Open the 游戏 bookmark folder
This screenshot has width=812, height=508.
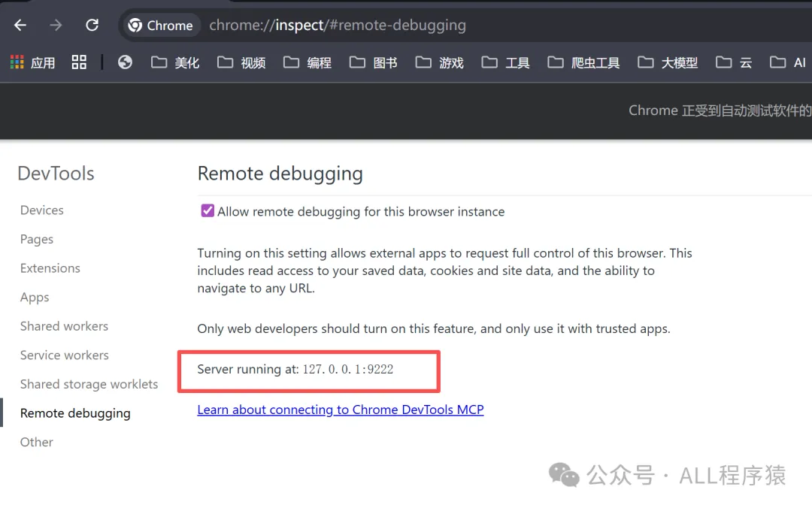click(x=440, y=62)
